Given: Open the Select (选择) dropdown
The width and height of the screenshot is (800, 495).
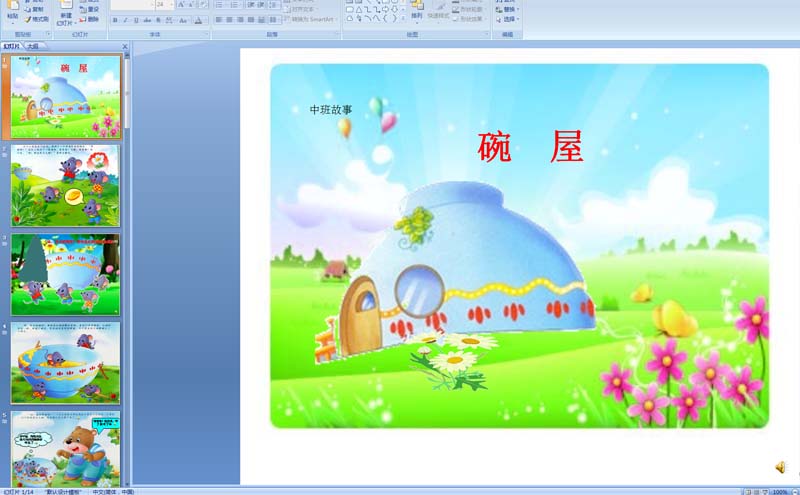Looking at the screenshot, I should 507,19.
